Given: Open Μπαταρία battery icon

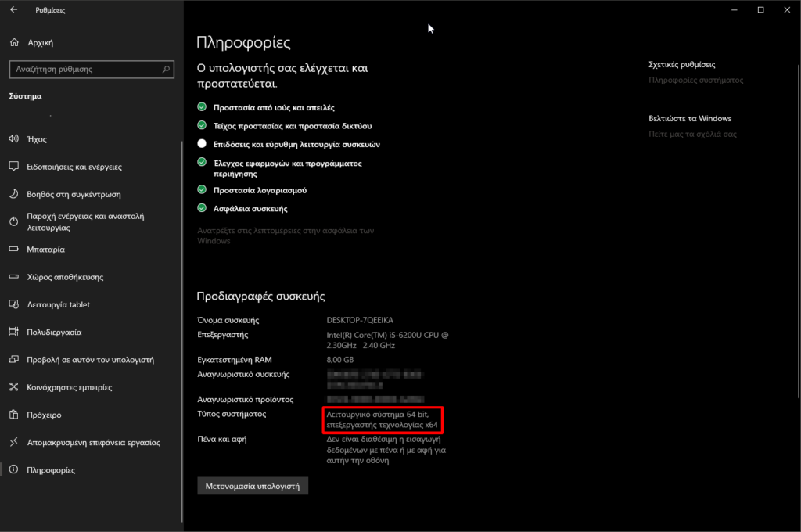Looking at the screenshot, I should (x=13, y=250).
